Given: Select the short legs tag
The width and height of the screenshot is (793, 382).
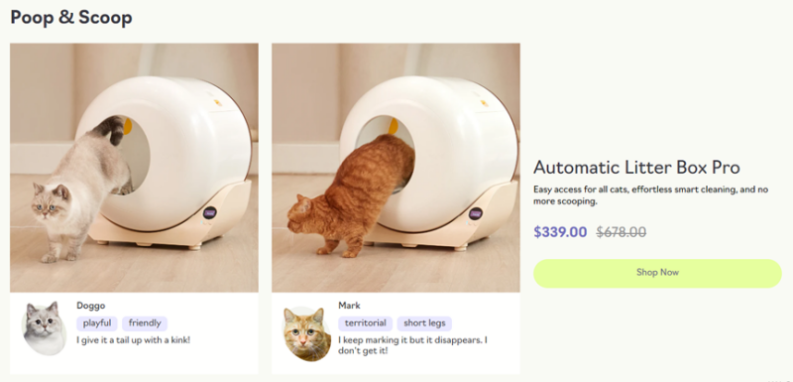Looking at the screenshot, I should 424,323.
